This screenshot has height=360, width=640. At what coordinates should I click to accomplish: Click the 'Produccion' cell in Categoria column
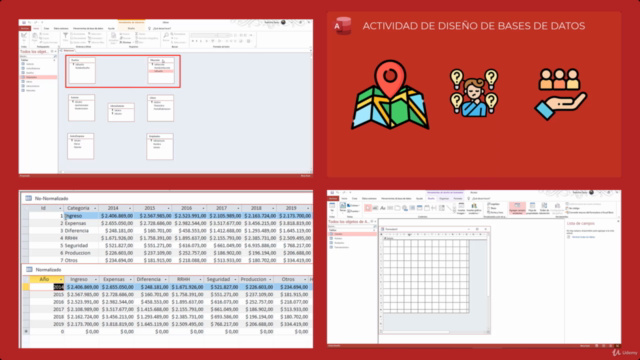coord(81,253)
